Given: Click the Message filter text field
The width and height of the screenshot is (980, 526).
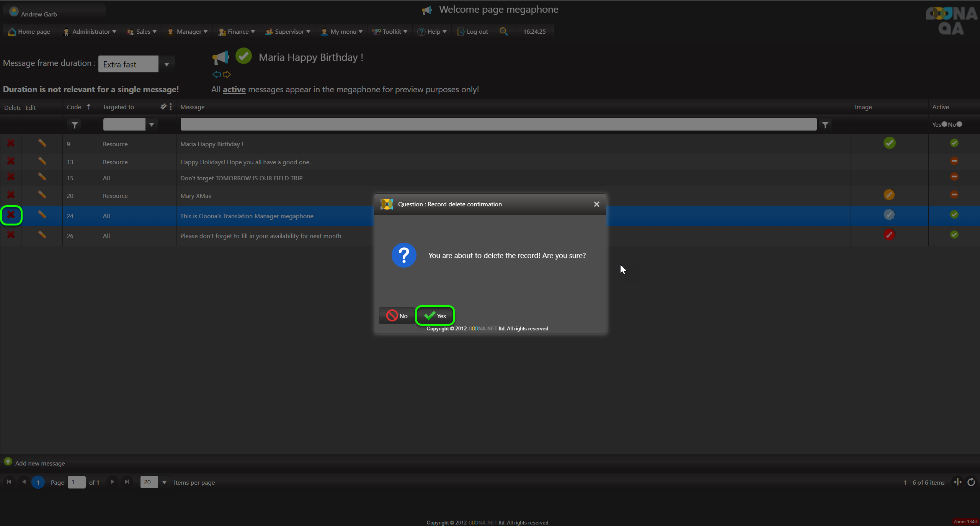Looking at the screenshot, I should point(498,124).
